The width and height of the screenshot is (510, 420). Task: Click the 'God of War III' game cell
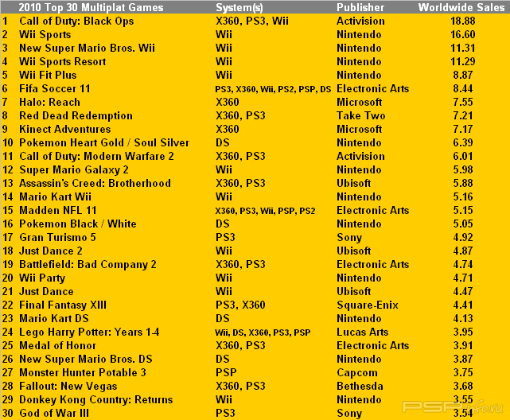[53, 413]
